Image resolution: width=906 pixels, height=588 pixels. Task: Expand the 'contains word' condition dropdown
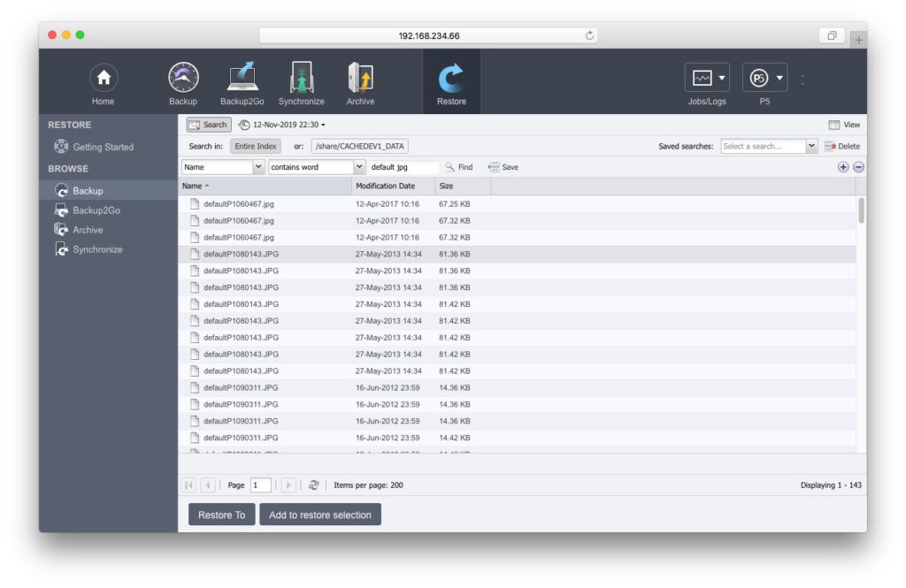coord(359,166)
